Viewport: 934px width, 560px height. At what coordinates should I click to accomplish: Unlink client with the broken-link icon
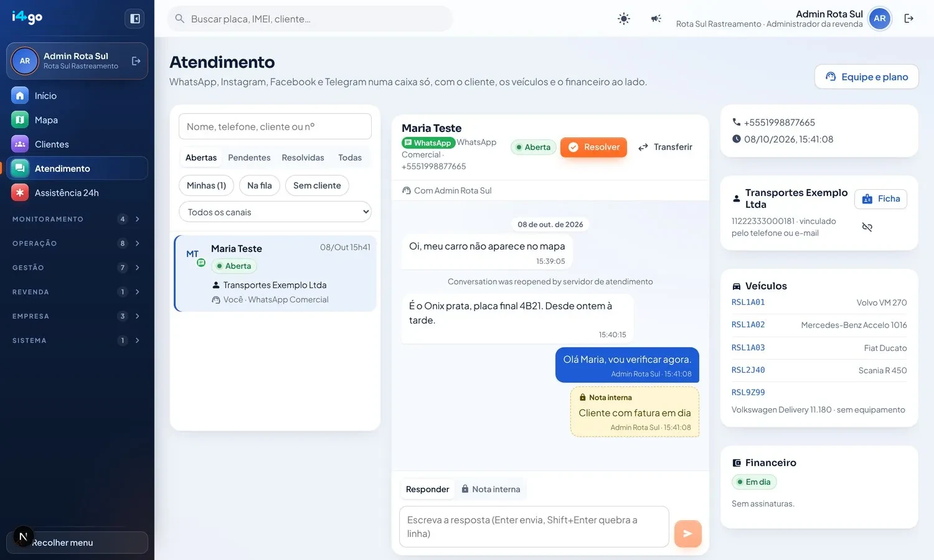pyautogui.click(x=867, y=227)
